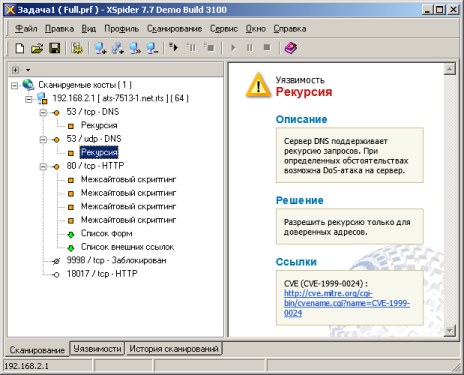Click the orange dot of 80 / tcp
This screenshot has width=464, height=375.
(56, 166)
